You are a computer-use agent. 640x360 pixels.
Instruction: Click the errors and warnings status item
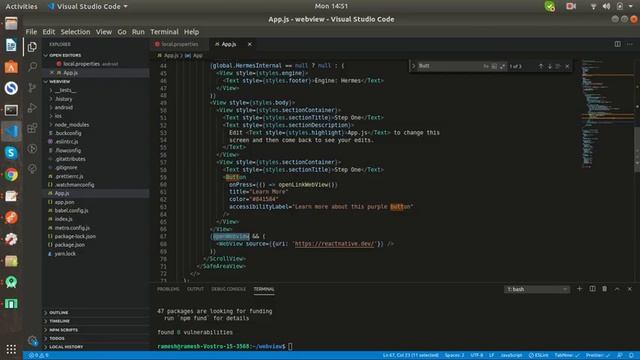point(38,356)
